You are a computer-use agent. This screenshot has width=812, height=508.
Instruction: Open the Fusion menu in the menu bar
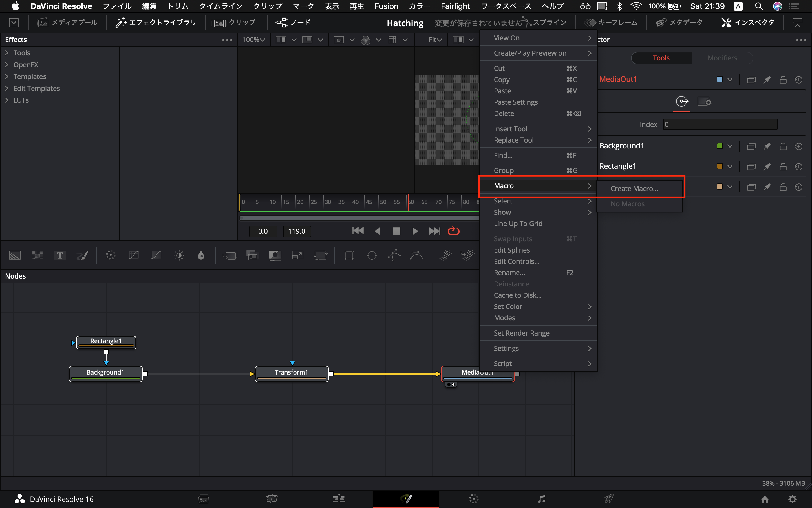(386, 6)
